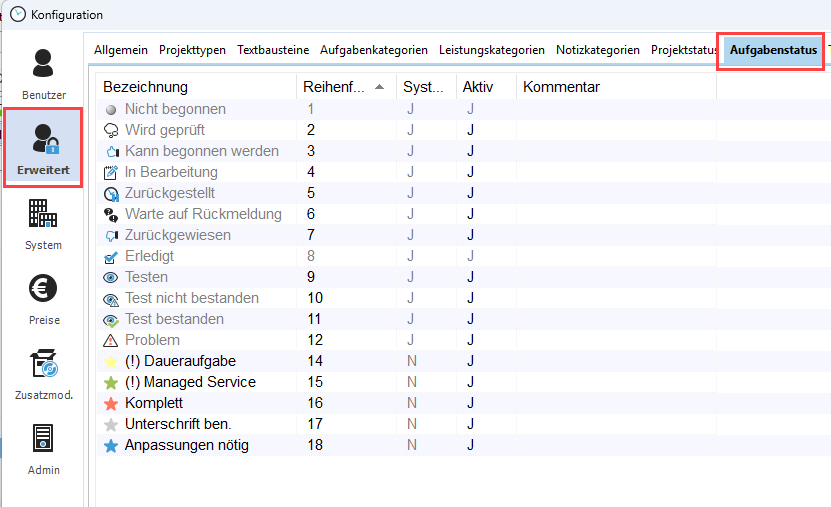Open the Admin sidebar section
This screenshot has height=507, width=831.
click(x=43, y=447)
